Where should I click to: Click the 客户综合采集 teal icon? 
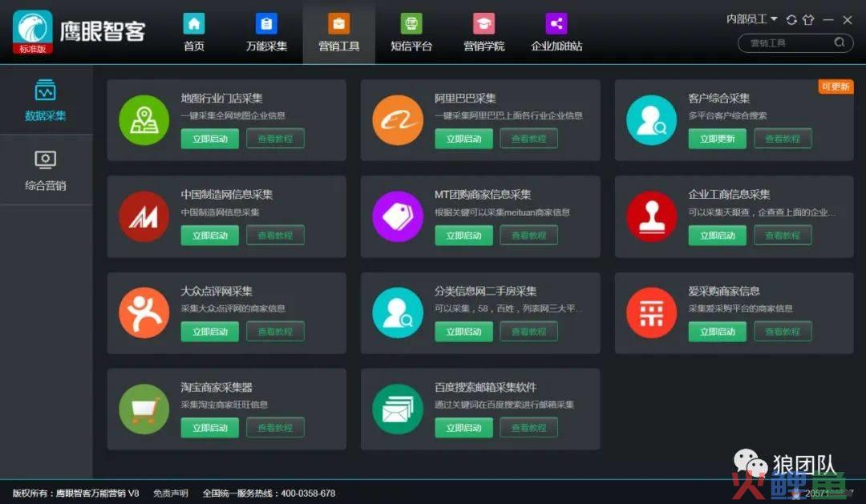coord(651,119)
